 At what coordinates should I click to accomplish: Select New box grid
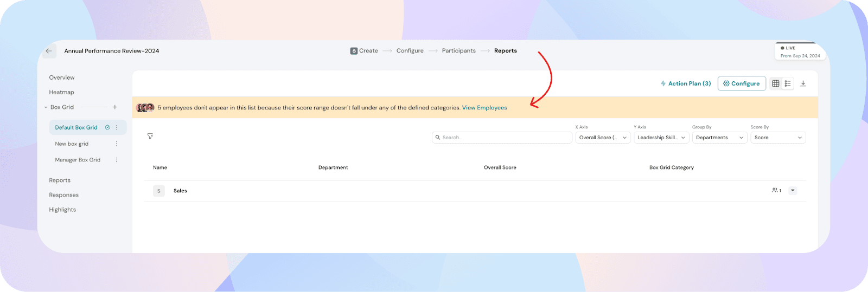(x=72, y=144)
